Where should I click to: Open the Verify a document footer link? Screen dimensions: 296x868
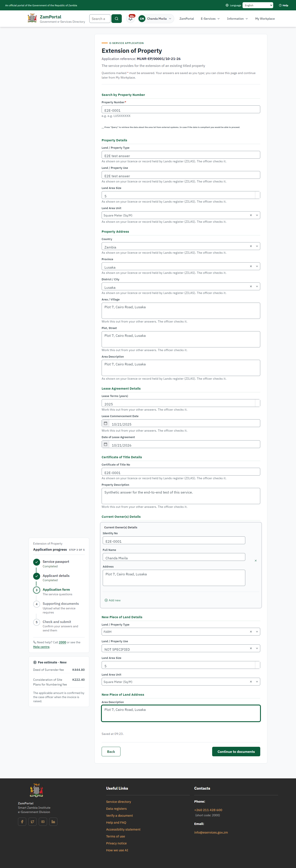(x=119, y=815)
